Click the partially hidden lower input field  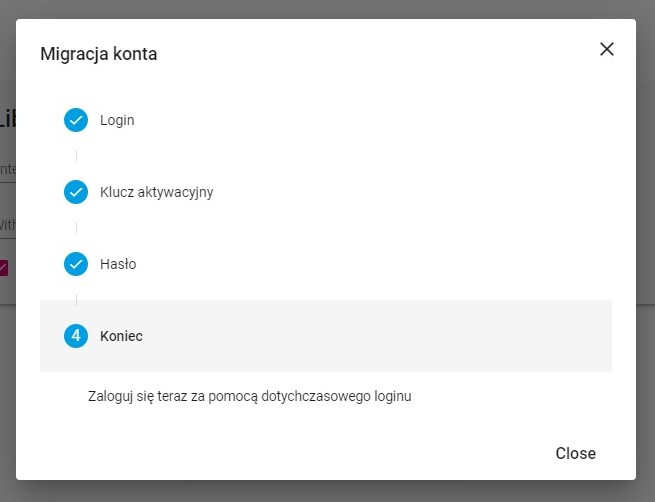[8, 226]
